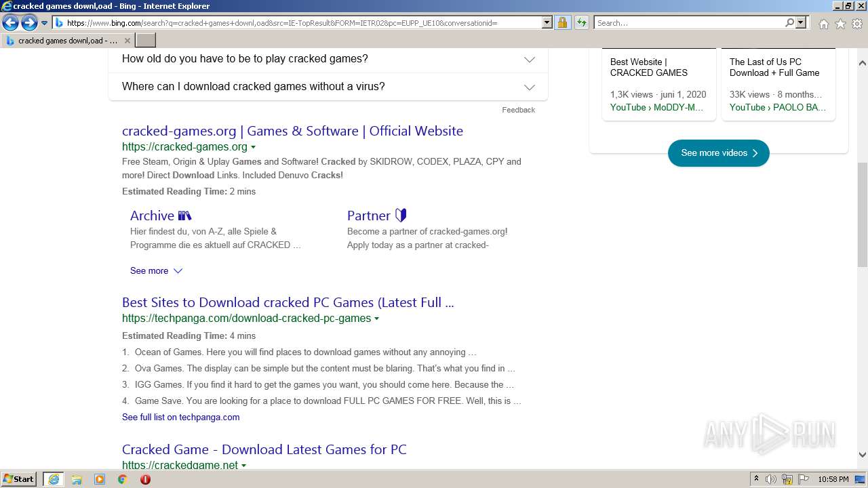Screen dimensions: 868x488
Task: Open the volume speaker tray icon
Action: click(771, 479)
